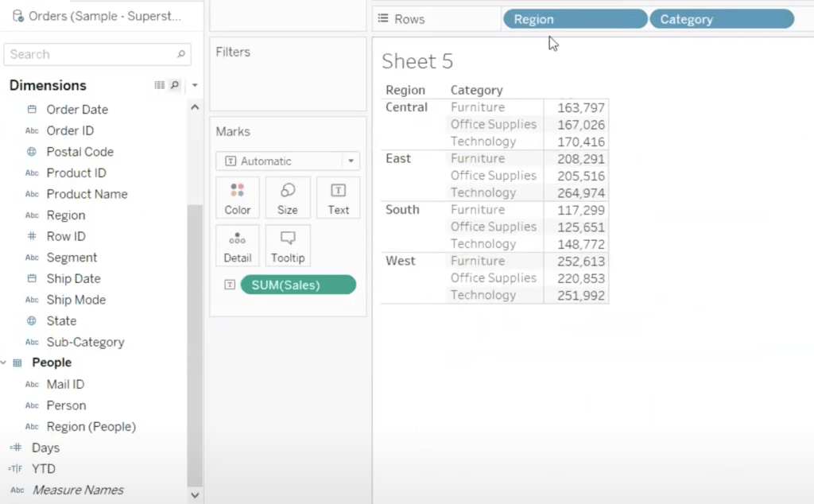Click the Orders data source icon
Viewport: 814px width, 504px height.
pyautogui.click(x=17, y=16)
